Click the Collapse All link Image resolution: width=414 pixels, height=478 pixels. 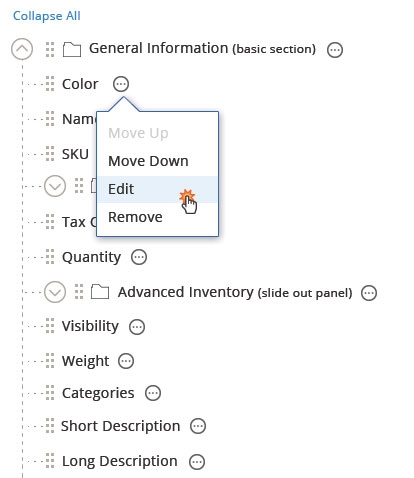[47, 16]
